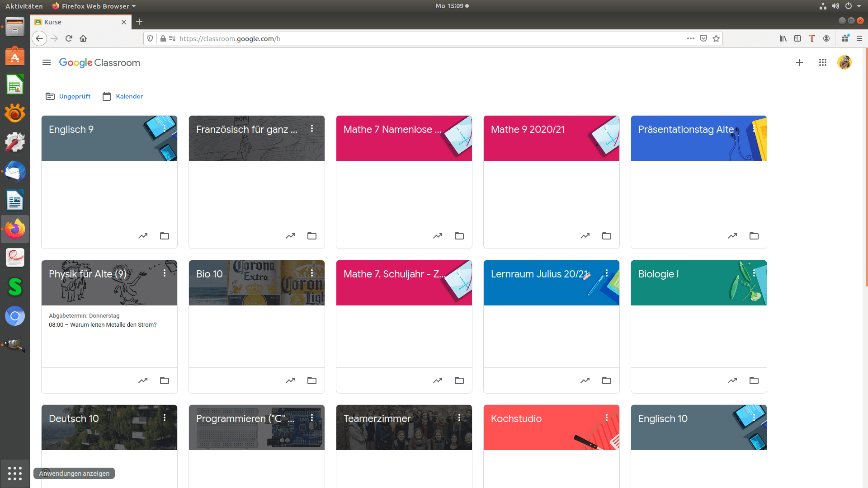Click the plus icon to join or create class
This screenshot has height=488, width=868.
pyautogui.click(x=799, y=62)
